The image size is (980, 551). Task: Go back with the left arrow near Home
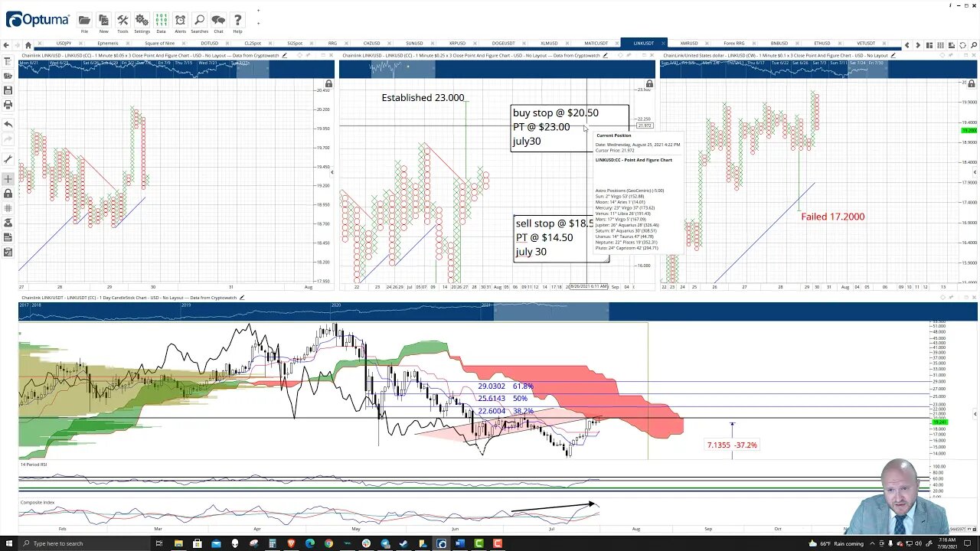[x=7, y=45]
